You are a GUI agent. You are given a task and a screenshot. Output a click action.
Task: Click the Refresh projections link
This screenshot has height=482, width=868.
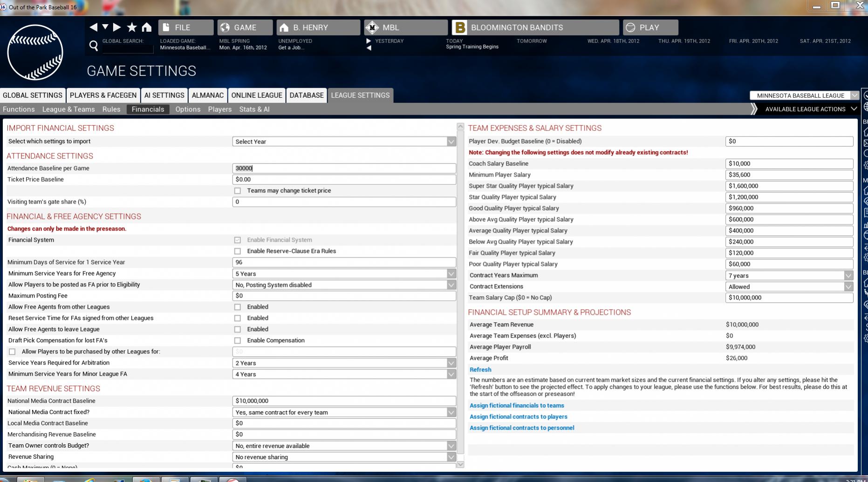pyautogui.click(x=480, y=370)
